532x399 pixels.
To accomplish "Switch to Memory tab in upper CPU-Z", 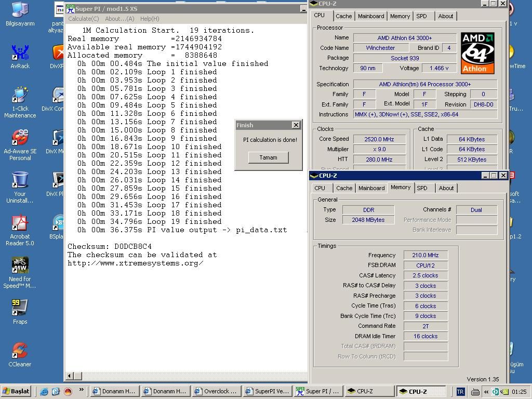I will (400, 16).
